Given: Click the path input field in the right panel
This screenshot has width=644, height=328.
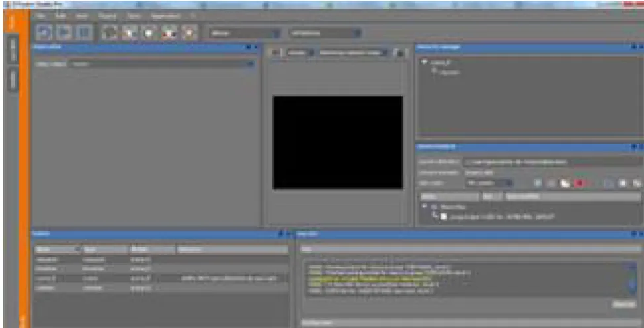Looking at the screenshot, I should coord(553,162).
